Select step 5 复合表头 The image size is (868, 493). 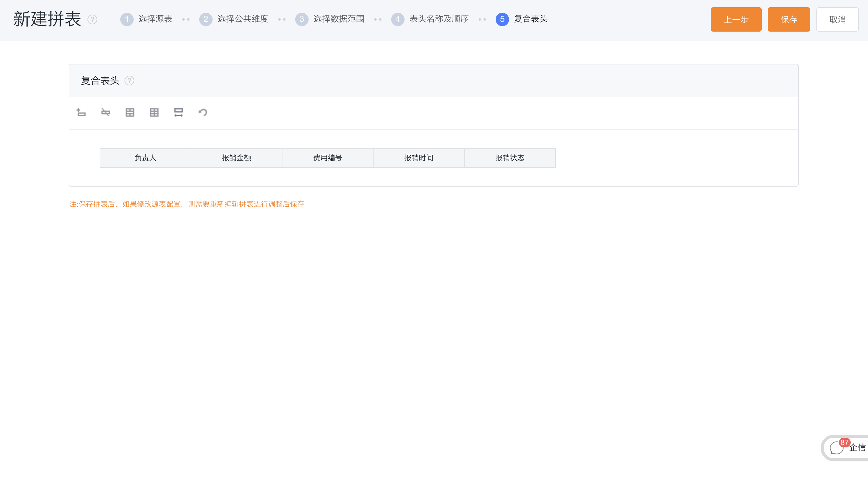click(x=521, y=19)
